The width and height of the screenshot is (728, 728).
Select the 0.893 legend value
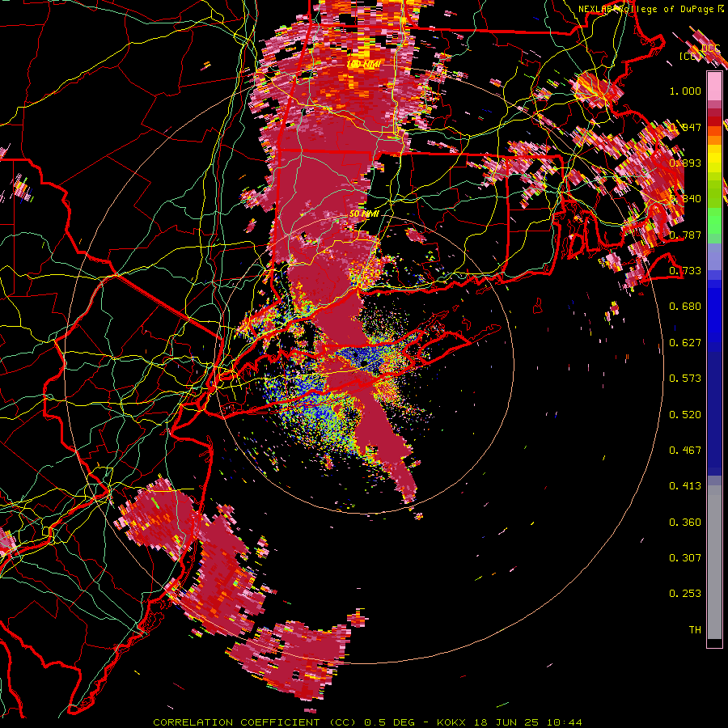(685, 163)
